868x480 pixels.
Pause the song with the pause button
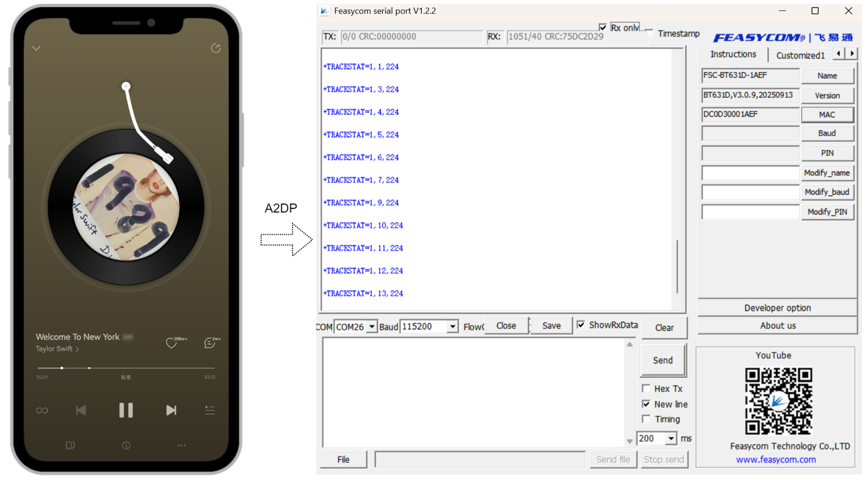click(126, 410)
